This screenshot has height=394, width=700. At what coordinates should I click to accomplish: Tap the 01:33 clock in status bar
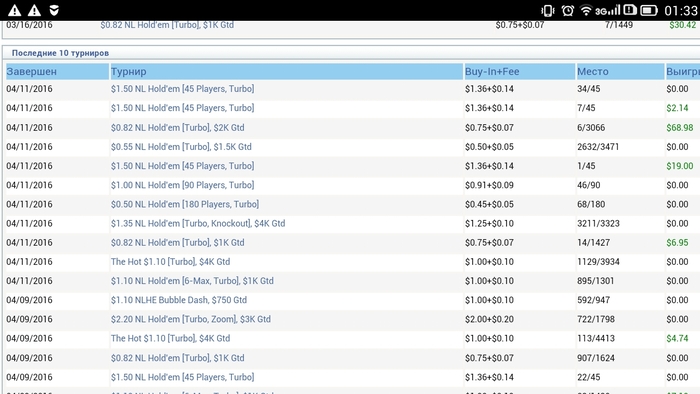(x=681, y=10)
